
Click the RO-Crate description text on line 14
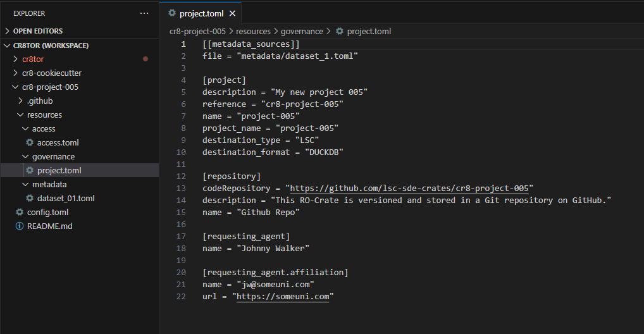click(441, 200)
